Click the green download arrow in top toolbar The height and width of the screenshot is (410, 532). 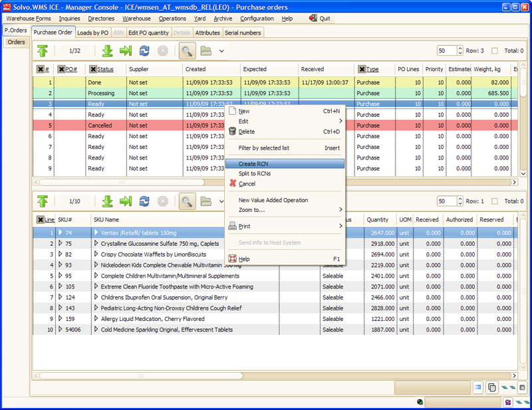pos(108,51)
